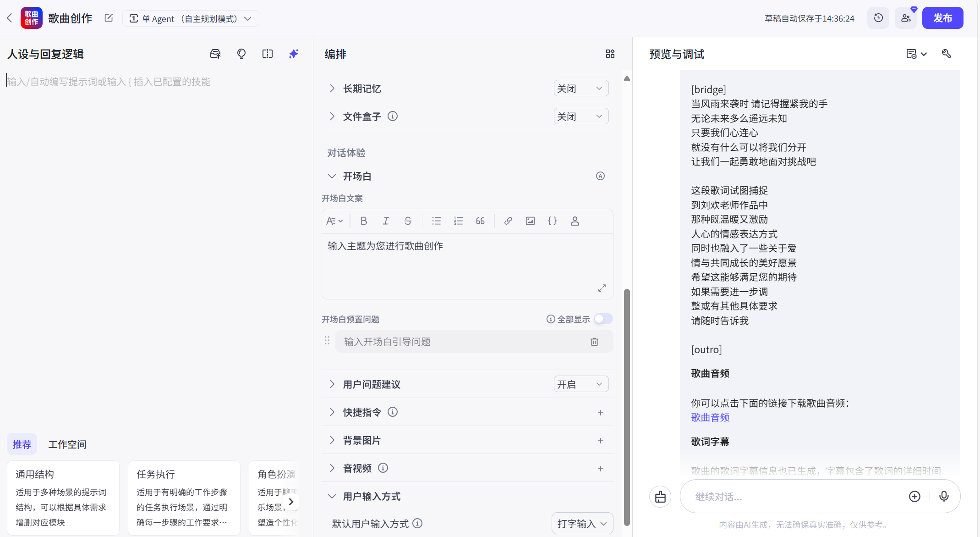
Task: Click the microphone voice input icon
Action: tap(944, 496)
